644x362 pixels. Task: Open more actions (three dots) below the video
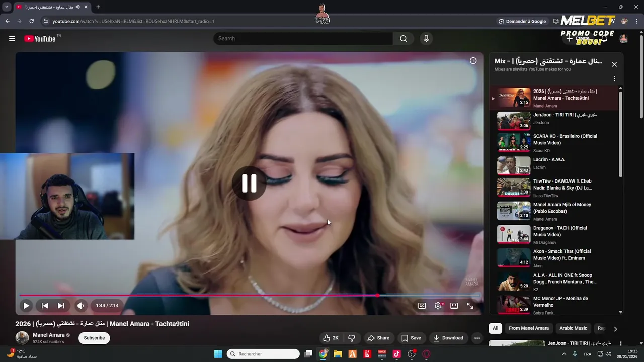(x=477, y=338)
